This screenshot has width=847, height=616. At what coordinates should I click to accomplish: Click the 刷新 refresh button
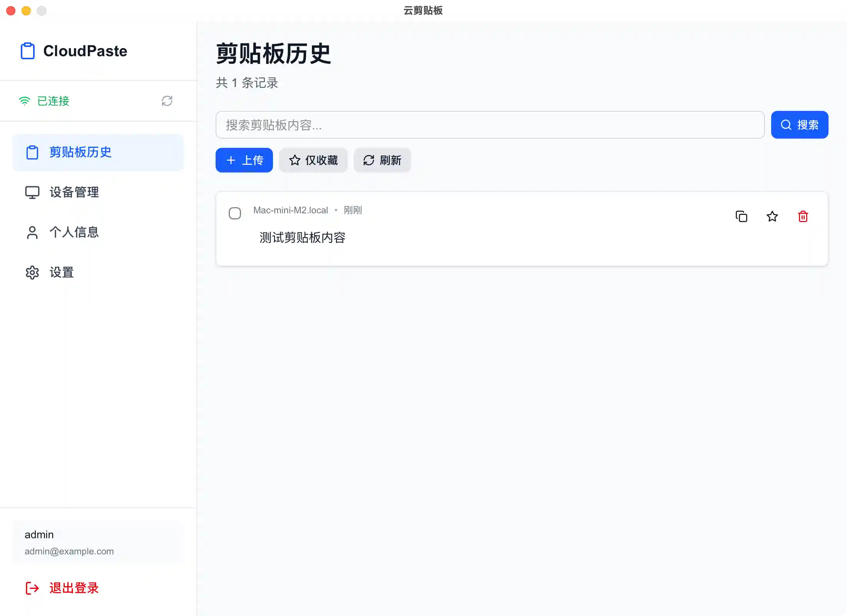[x=382, y=160]
